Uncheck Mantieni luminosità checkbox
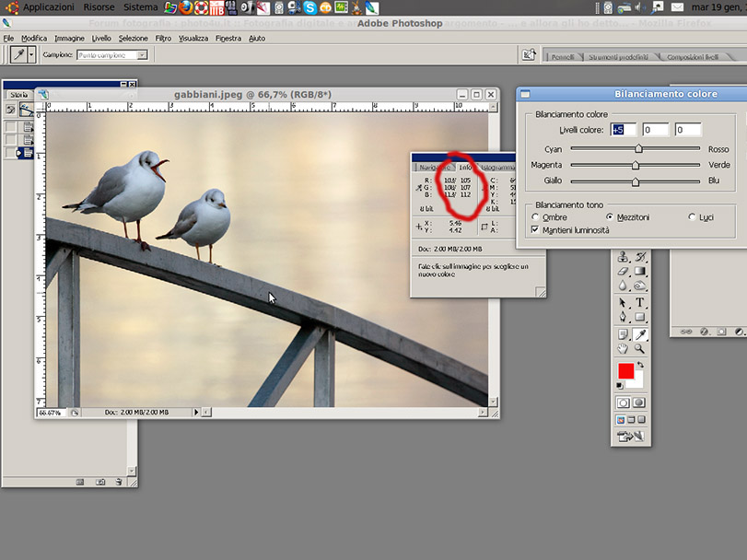The height and width of the screenshot is (560, 747). [x=536, y=229]
